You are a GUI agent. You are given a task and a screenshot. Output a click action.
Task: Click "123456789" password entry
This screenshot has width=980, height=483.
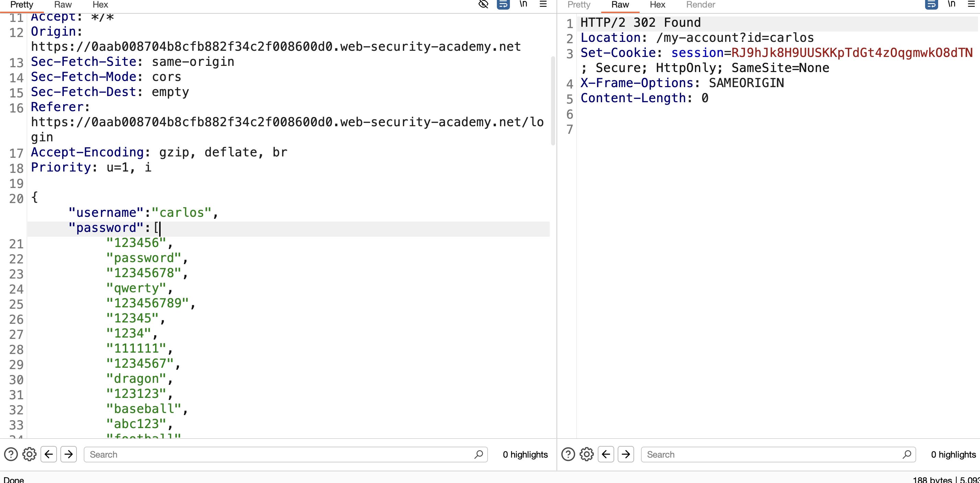pyautogui.click(x=148, y=303)
